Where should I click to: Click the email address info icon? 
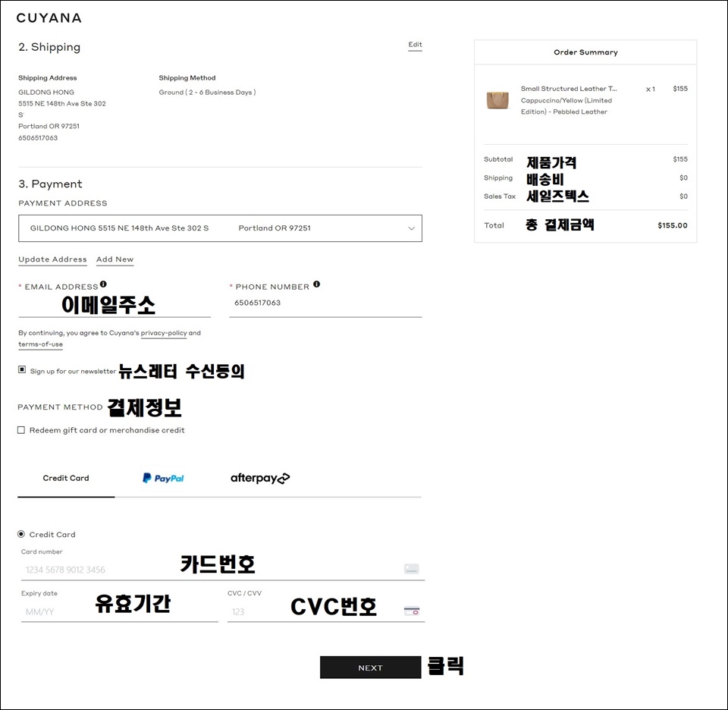coord(103,284)
